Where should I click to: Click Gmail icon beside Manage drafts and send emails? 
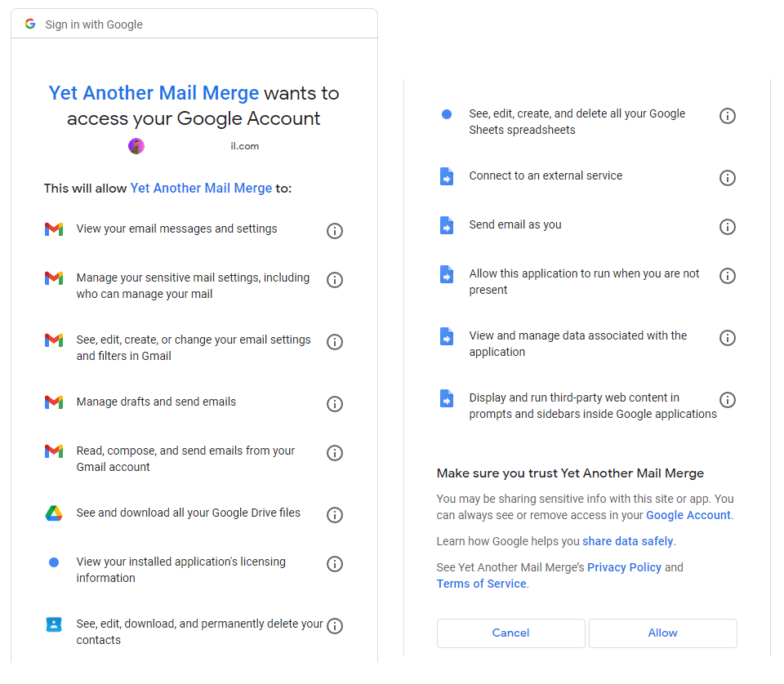pos(54,402)
